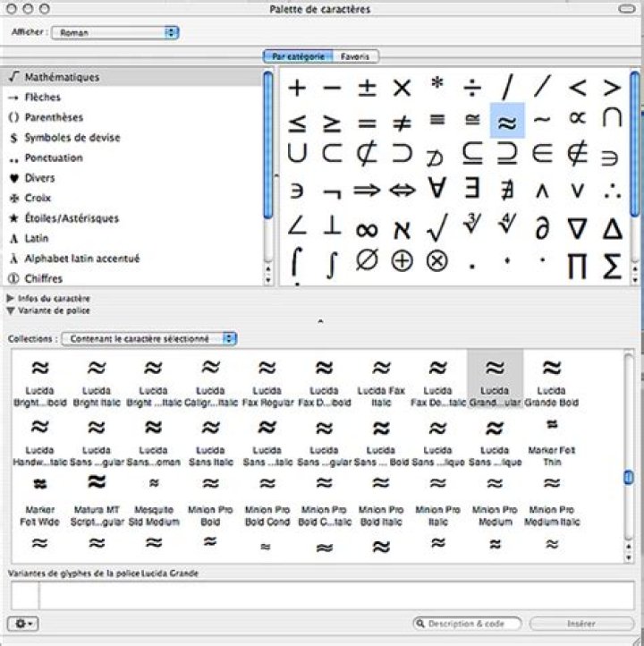Image resolution: width=644 pixels, height=646 pixels.
Task: Click the glyph variants empty cell
Action: [x=25, y=595]
